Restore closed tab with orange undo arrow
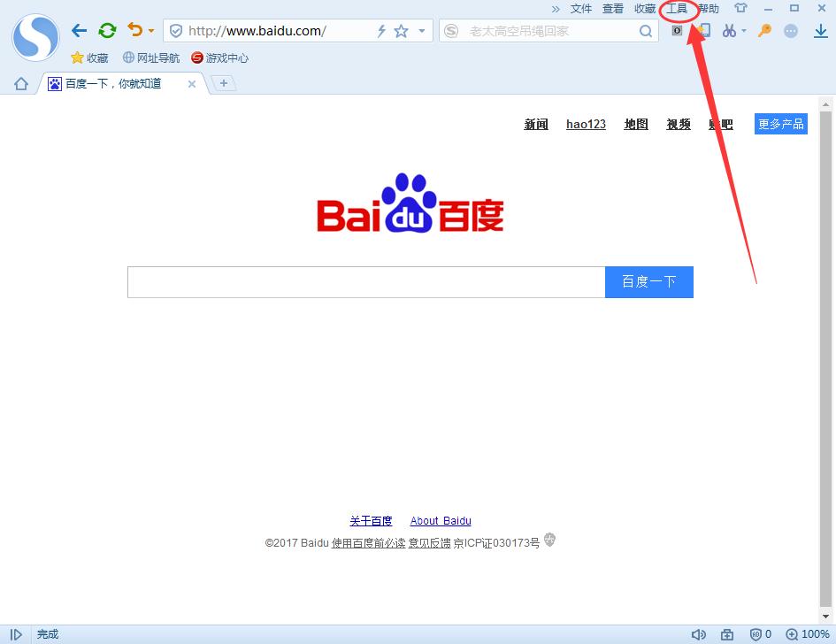836x644 pixels. pyautogui.click(x=134, y=29)
